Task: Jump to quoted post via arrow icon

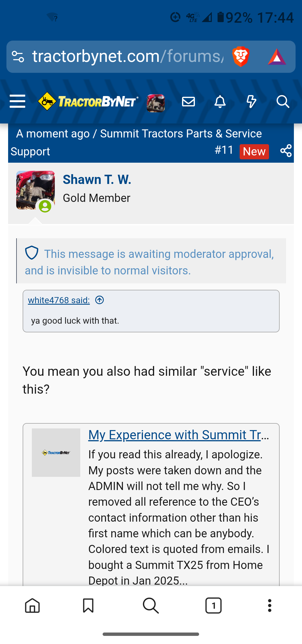Action: [100, 300]
